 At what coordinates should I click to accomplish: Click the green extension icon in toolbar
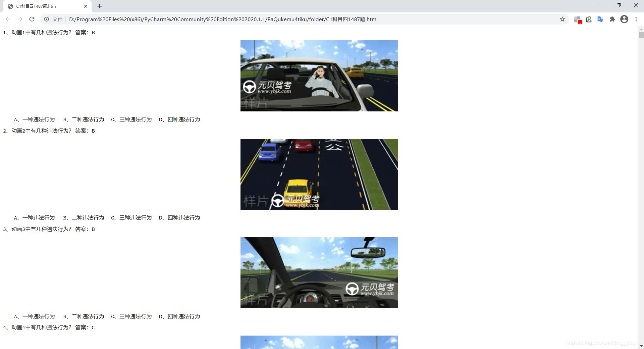589,19
